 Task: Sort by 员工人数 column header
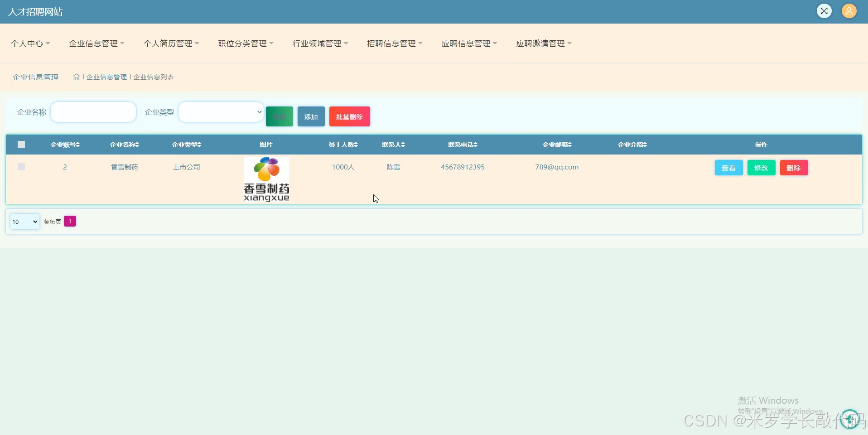(x=343, y=145)
